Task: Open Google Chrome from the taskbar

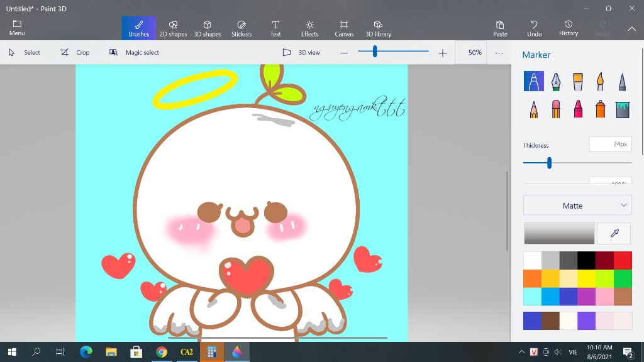Action: point(162,352)
